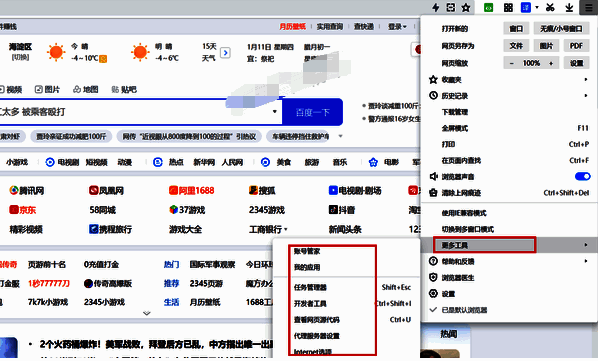This screenshot has width=598, height=361.
Task: Expand the 更多工具 more tools submenu
Action: coord(509,245)
